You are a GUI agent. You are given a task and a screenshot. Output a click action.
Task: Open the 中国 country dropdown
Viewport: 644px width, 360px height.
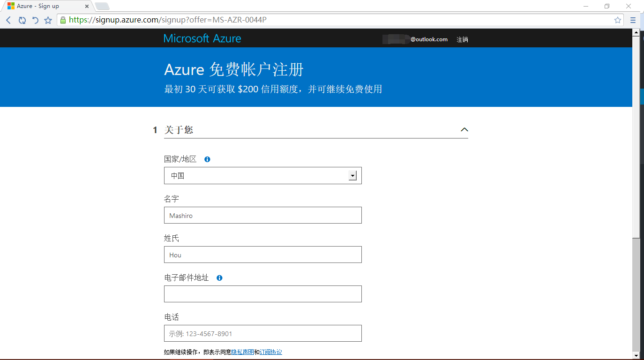263,176
